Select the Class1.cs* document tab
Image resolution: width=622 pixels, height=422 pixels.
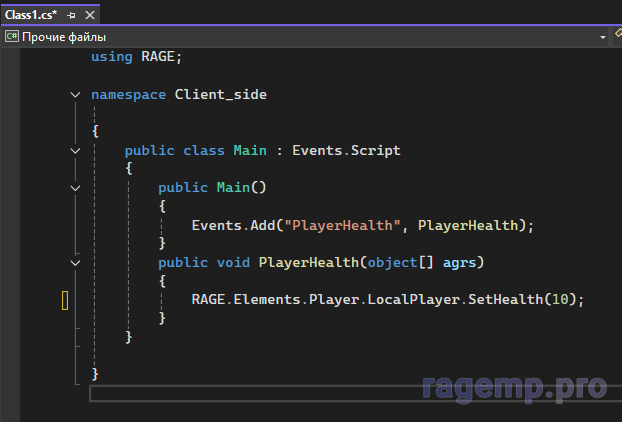tap(30, 14)
